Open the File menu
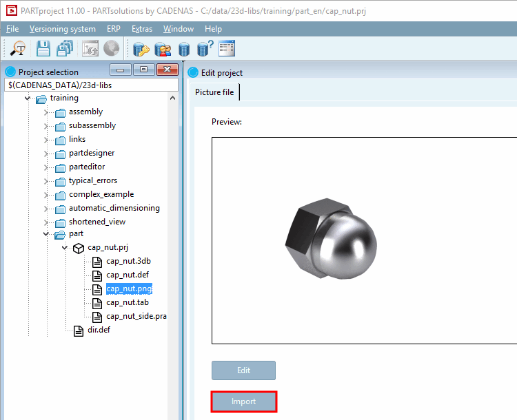 click(12, 29)
